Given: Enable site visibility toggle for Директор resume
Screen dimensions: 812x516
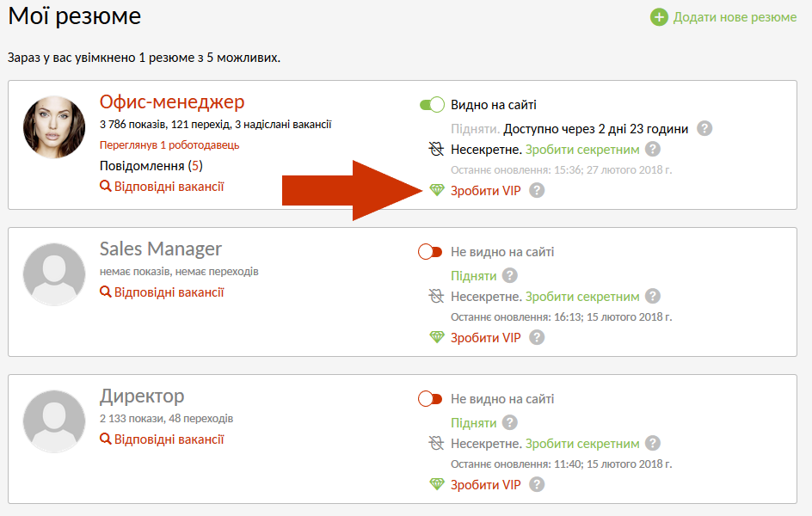Looking at the screenshot, I should point(429,399).
